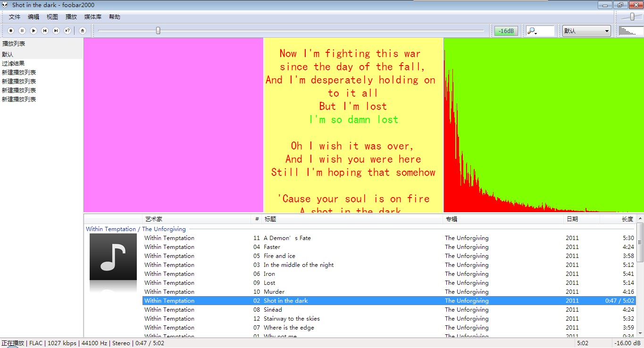
Task: Click the 0:47 / 5:02 time in the highlighted row
Action: click(620, 301)
